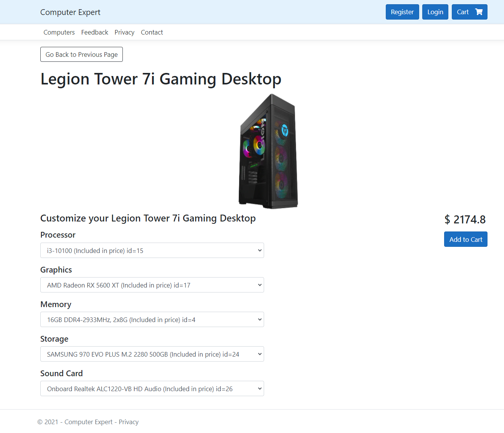Click the Graphics dropdown chevron arrow

(x=260, y=285)
